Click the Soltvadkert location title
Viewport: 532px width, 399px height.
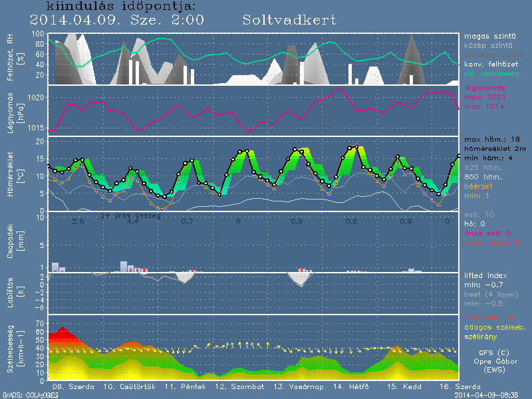tap(289, 20)
